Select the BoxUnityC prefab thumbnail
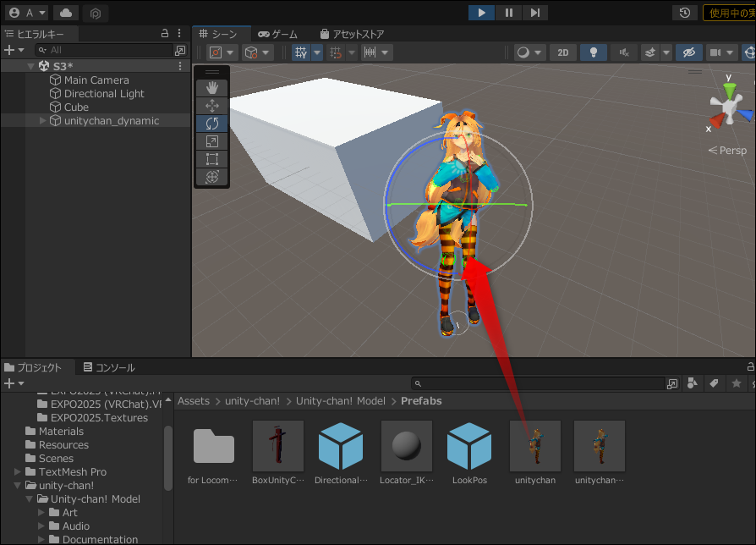 coord(278,446)
